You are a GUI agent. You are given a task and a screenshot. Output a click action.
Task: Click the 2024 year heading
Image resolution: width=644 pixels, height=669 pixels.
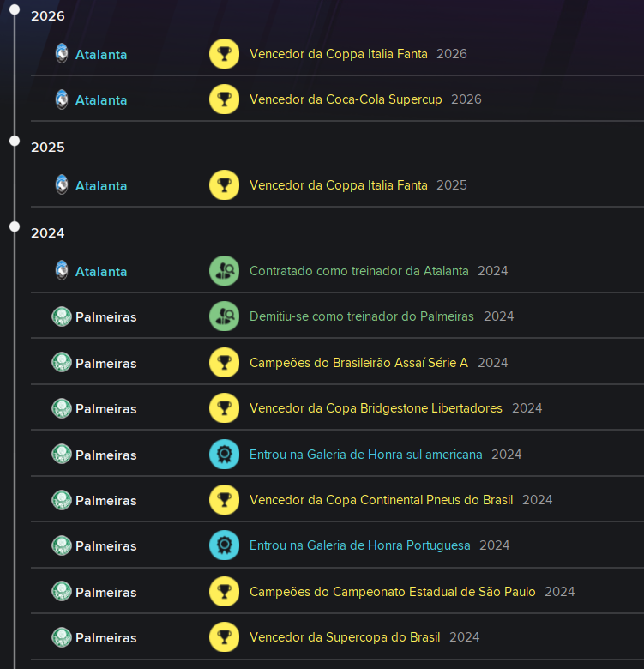(x=48, y=233)
